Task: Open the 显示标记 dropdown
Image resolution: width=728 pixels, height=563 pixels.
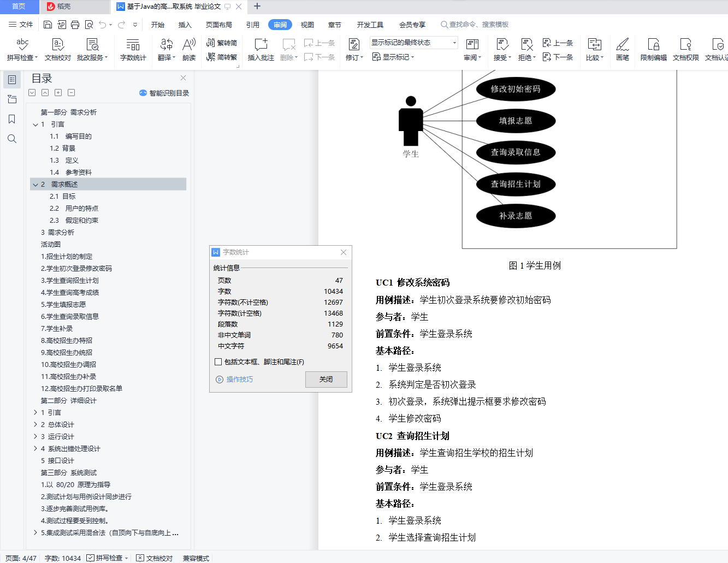Action: 393,57
